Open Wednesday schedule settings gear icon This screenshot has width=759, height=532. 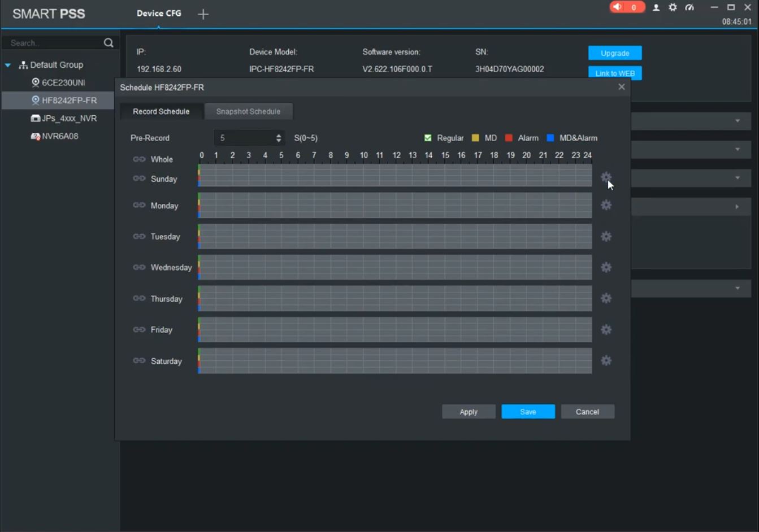click(606, 267)
